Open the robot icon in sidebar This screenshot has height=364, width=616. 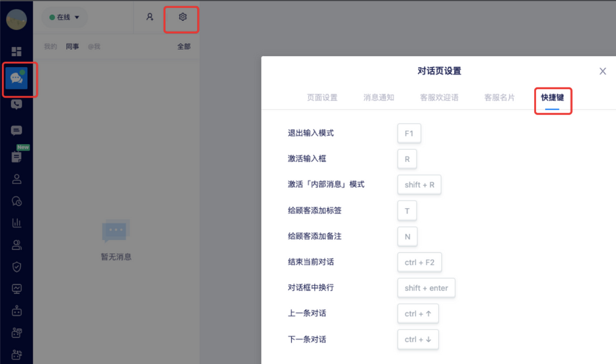click(17, 311)
